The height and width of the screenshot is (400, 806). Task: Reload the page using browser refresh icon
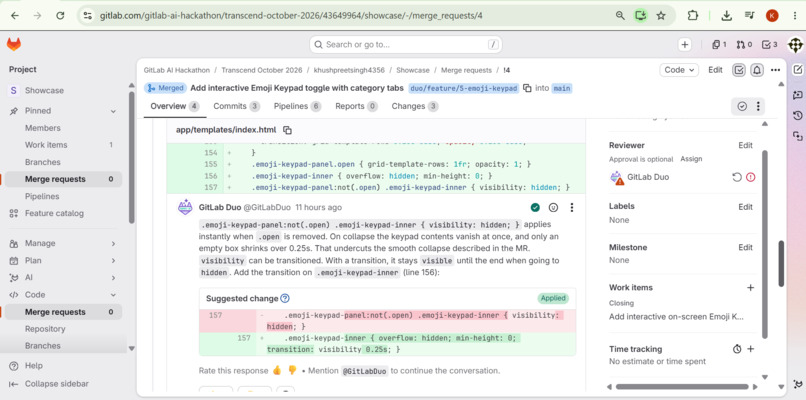(x=60, y=15)
